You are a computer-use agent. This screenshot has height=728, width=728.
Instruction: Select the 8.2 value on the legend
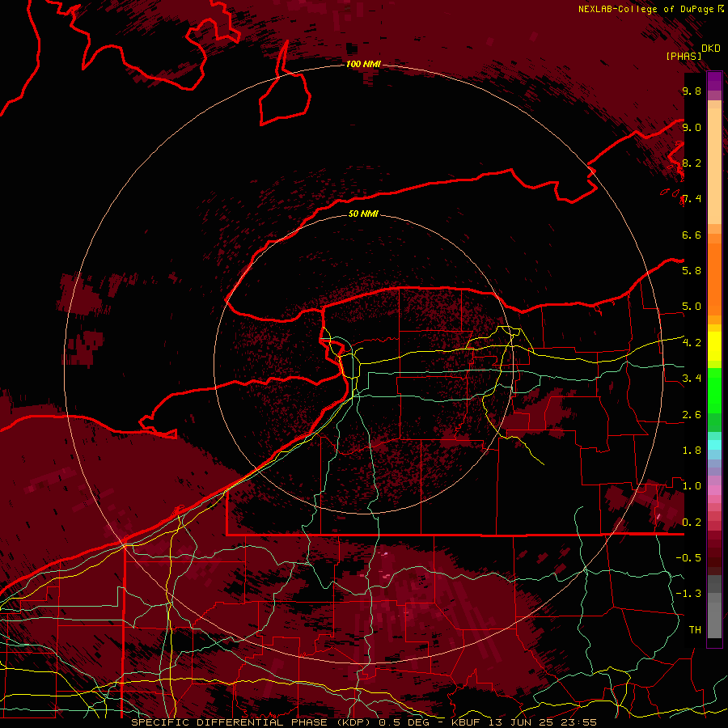pos(692,163)
